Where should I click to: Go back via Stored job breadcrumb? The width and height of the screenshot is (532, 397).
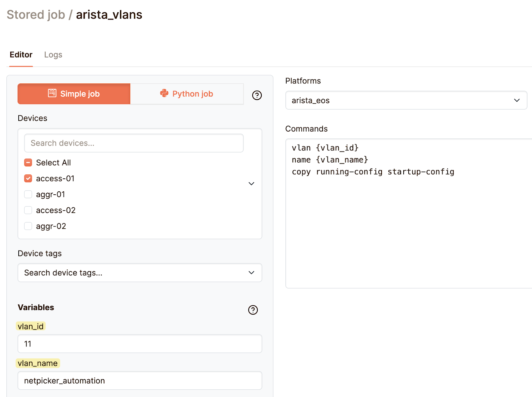[x=36, y=15]
